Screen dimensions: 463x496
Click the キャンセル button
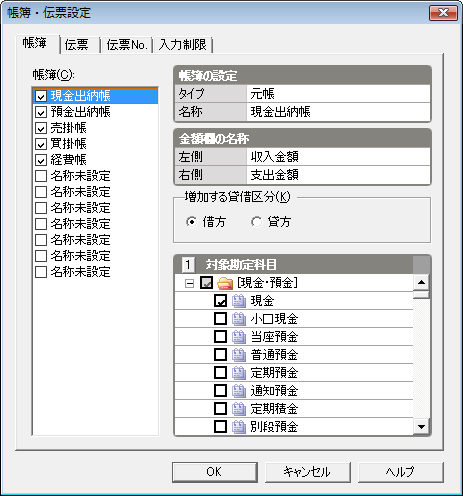(x=307, y=472)
